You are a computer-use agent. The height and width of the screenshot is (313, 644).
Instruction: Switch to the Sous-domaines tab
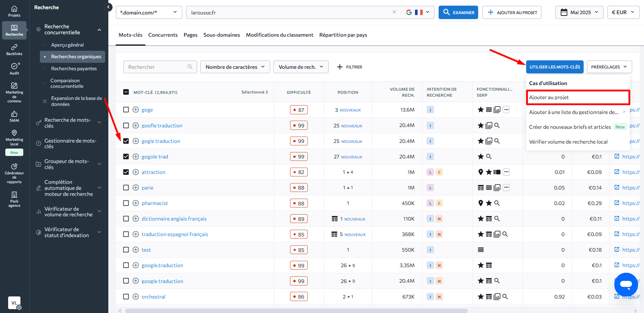(x=222, y=35)
